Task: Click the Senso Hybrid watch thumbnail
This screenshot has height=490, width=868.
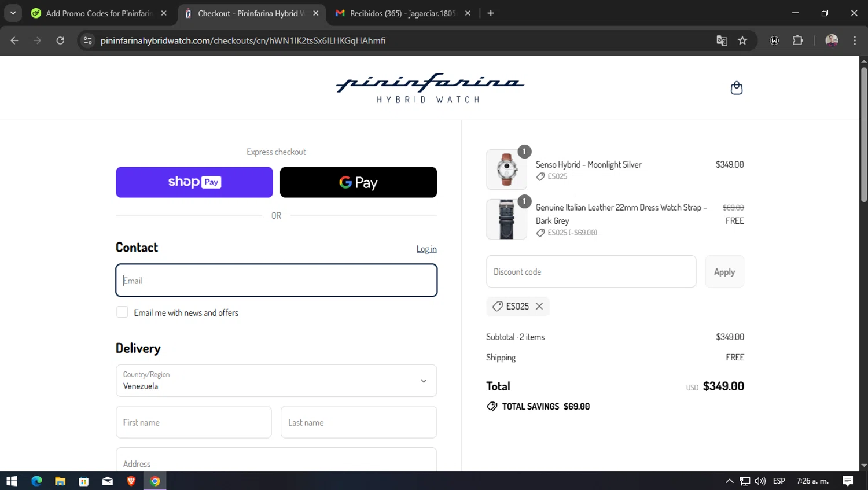Action: click(506, 170)
